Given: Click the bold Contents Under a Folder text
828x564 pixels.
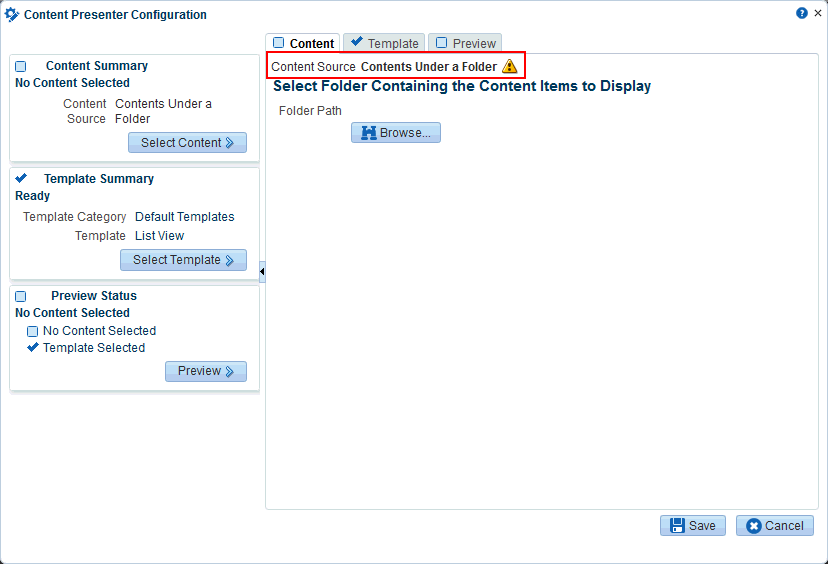Looking at the screenshot, I should click(x=429, y=67).
